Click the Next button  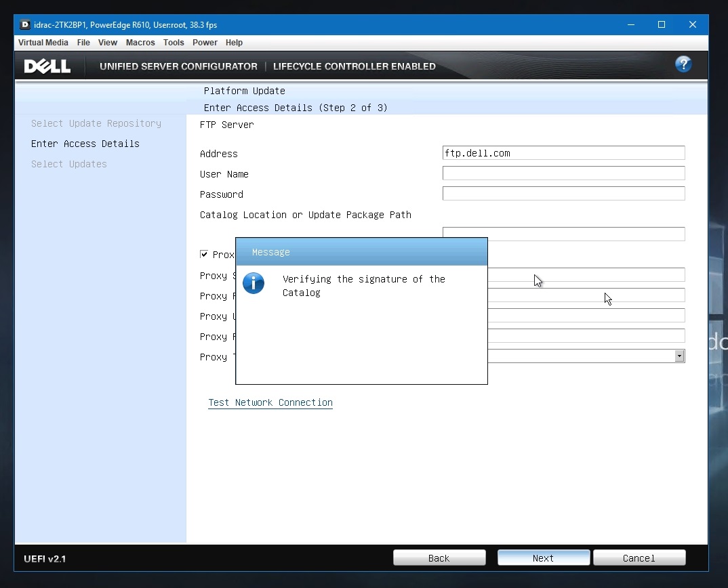[x=543, y=558]
